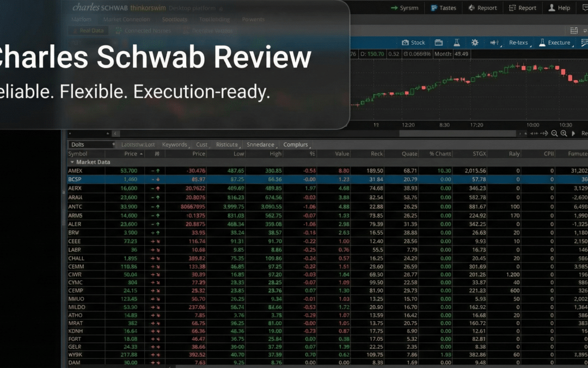Open the Help user icon
The width and height of the screenshot is (588, 368).
tap(559, 8)
